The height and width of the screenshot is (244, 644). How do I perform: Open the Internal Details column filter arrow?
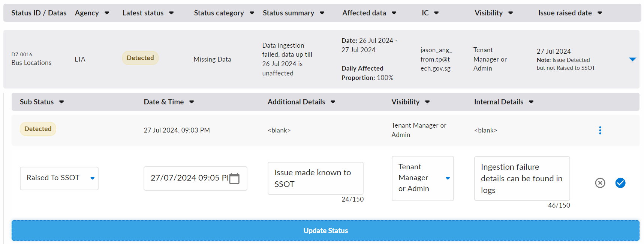[531, 102]
